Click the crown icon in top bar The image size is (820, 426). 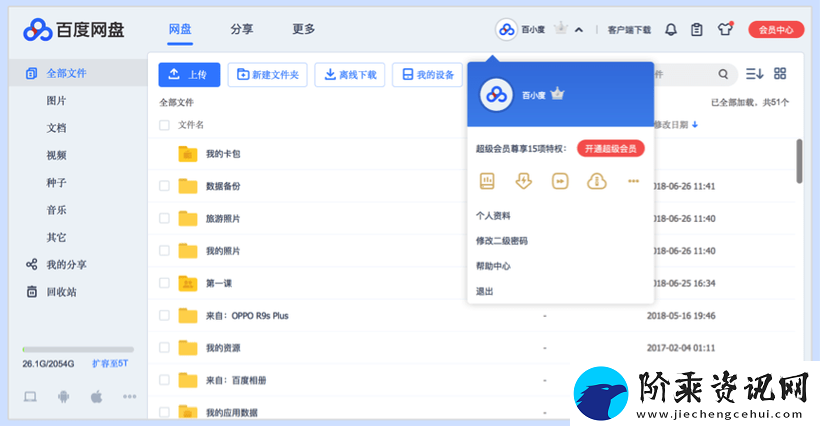[561, 28]
